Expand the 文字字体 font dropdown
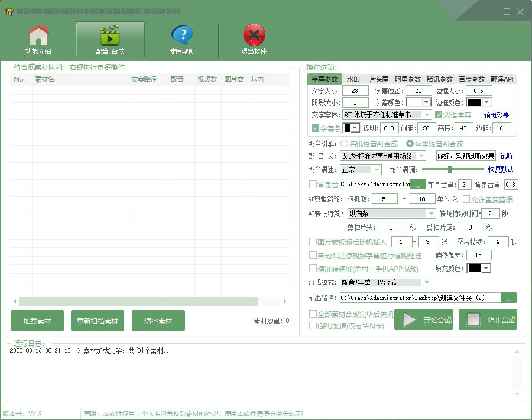This screenshot has width=532, height=420. 427,115
